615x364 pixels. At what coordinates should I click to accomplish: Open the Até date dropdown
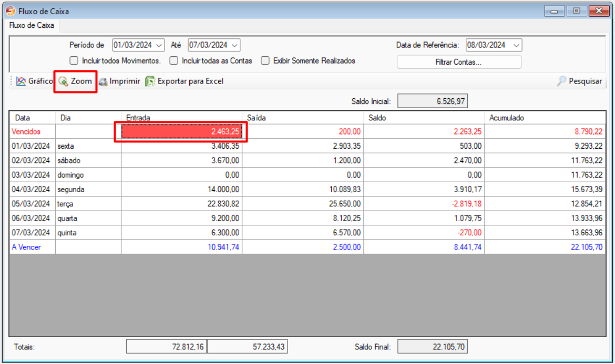click(234, 45)
